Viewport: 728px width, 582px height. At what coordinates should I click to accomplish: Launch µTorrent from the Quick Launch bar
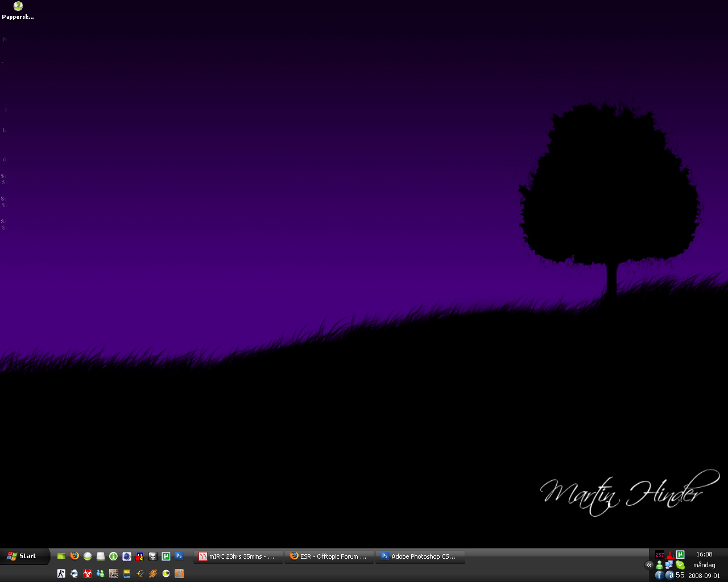(166, 556)
